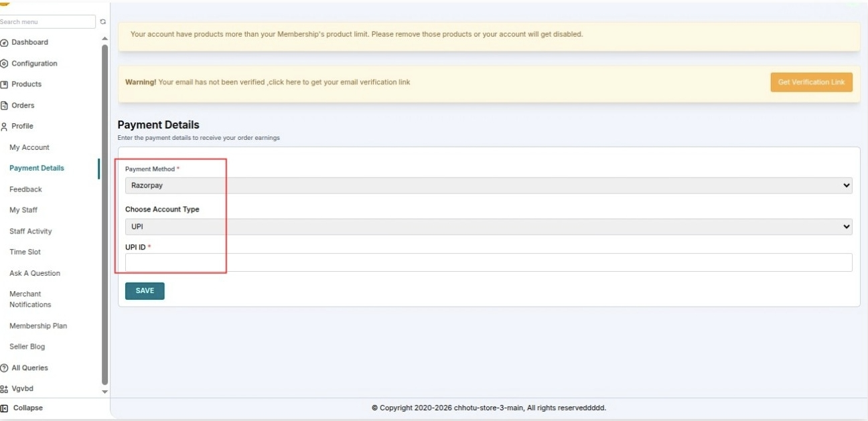Click the Orders document icon
The height and width of the screenshot is (421, 868).
(x=5, y=106)
